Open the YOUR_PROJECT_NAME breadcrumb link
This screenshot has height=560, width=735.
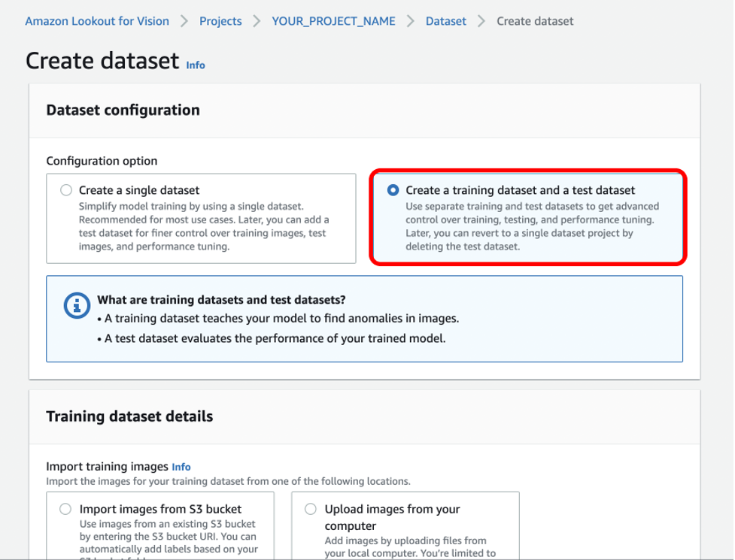tap(333, 21)
